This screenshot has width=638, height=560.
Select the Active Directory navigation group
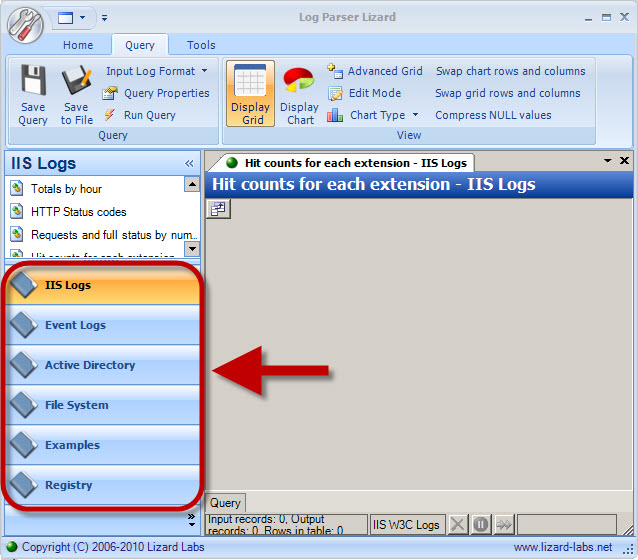pos(103,365)
